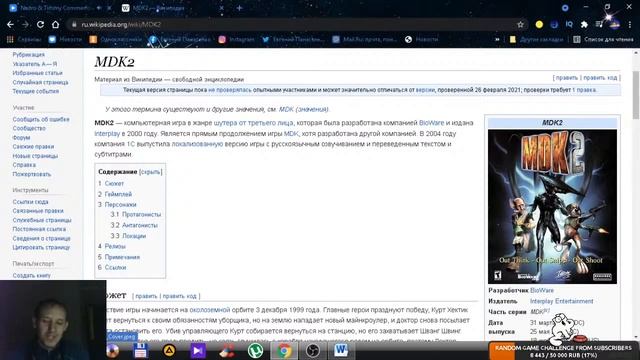Open Сообщить об ошибке in sidebar
Viewport: 640px width, 360px height.
(x=41, y=119)
